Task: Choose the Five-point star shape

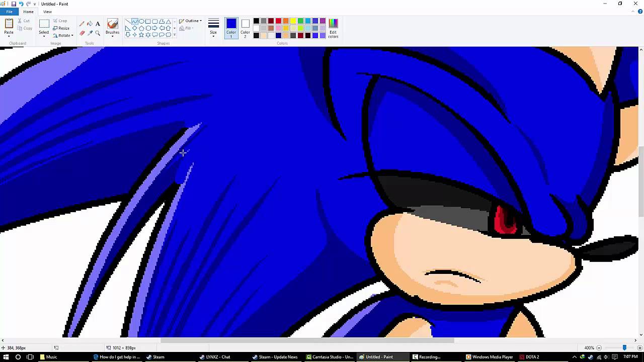Action: 141,35
